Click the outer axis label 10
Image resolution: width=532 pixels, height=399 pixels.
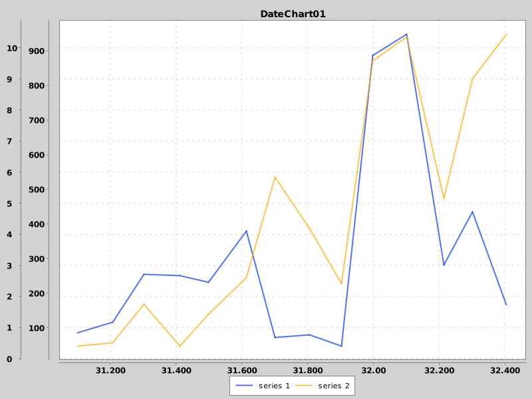pos(12,48)
